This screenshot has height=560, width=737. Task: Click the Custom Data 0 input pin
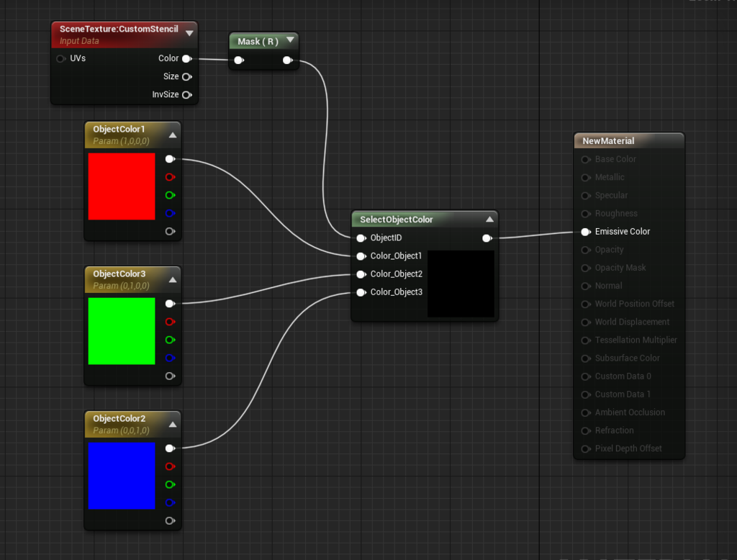coord(586,376)
